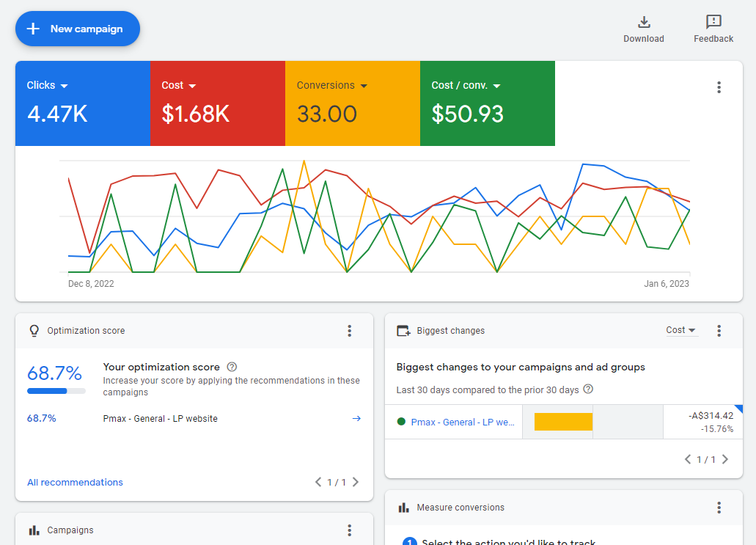
Task: Open Pmax - General - LP we... campaign link
Action: pyautogui.click(x=463, y=422)
